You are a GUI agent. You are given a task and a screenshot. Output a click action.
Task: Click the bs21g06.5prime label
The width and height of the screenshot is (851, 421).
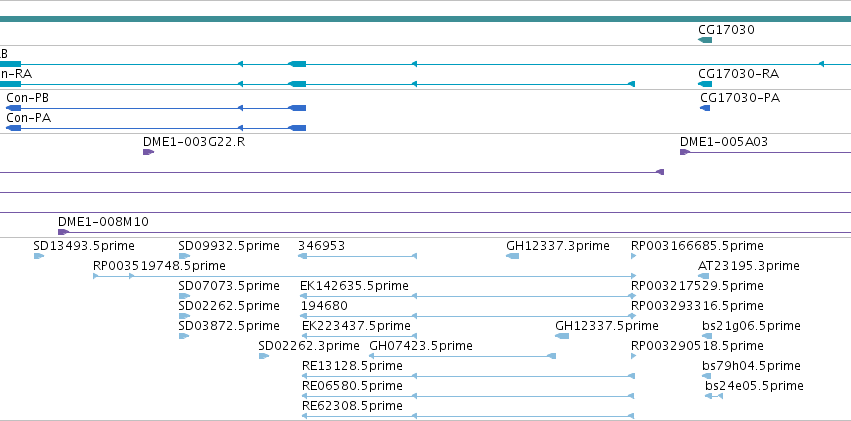tap(751, 326)
